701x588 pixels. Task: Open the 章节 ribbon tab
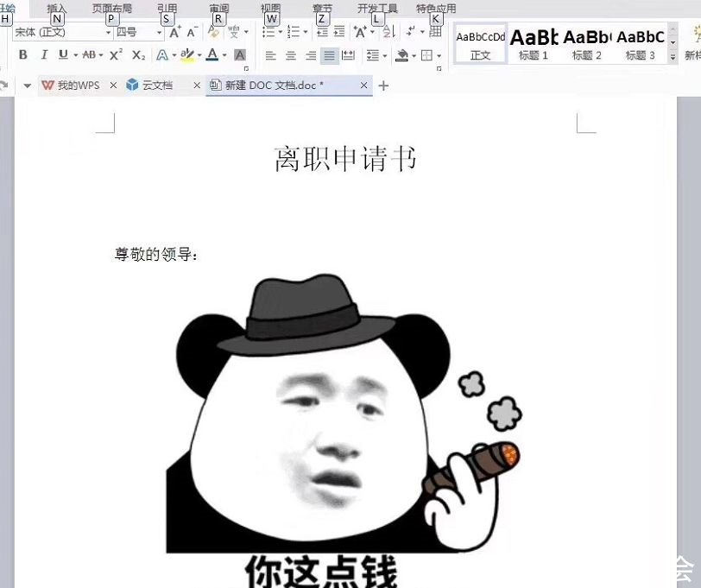pyautogui.click(x=322, y=8)
